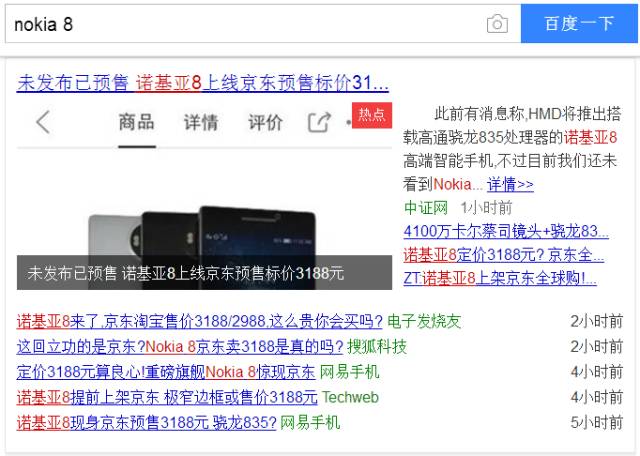Viewport: 640px width, 456px height.
Task: Open link 诺基亚8定价3188元? 京东全...
Action: [504, 255]
